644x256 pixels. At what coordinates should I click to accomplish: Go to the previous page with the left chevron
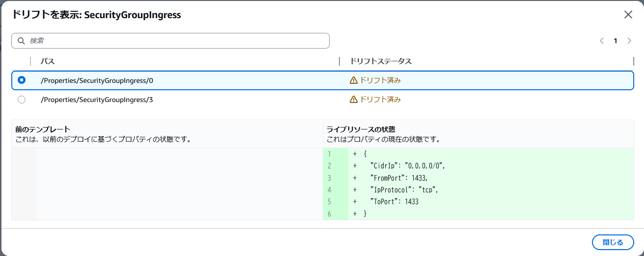coord(601,41)
